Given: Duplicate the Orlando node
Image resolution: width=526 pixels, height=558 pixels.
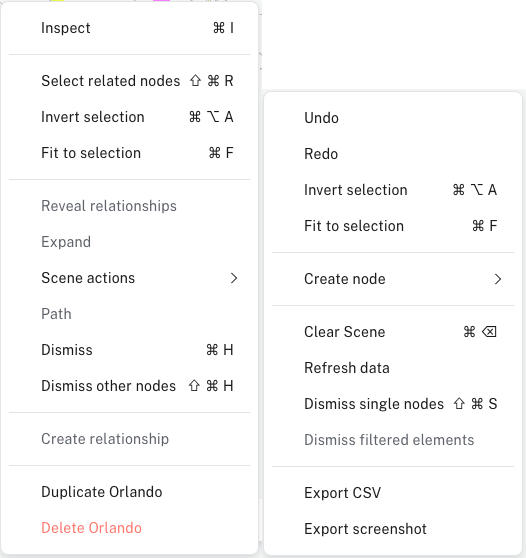Looking at the screenshot, I should coord(130,492).
